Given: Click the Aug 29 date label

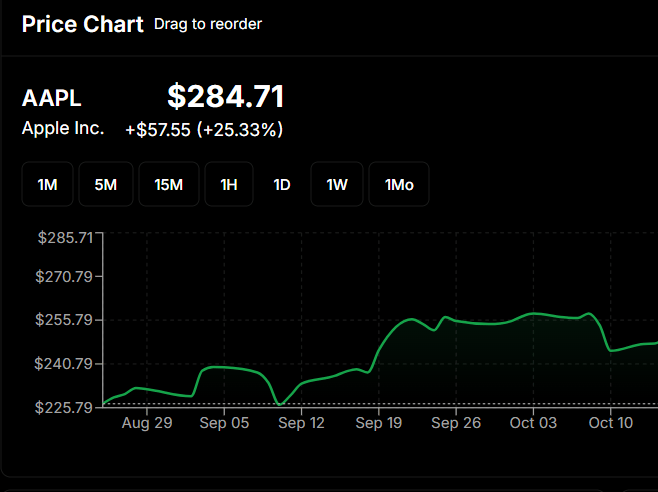Looking at the screenshot, I should click(147, 423).
